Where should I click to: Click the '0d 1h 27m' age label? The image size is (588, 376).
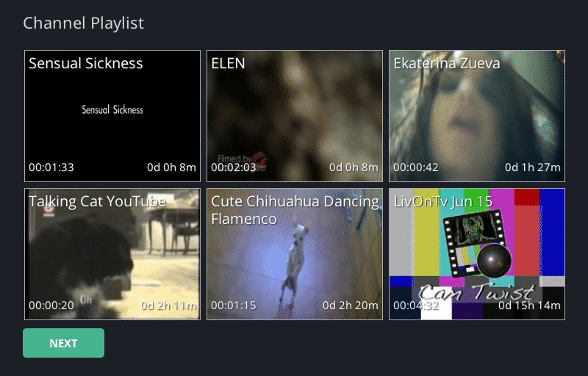coord(533,167)
